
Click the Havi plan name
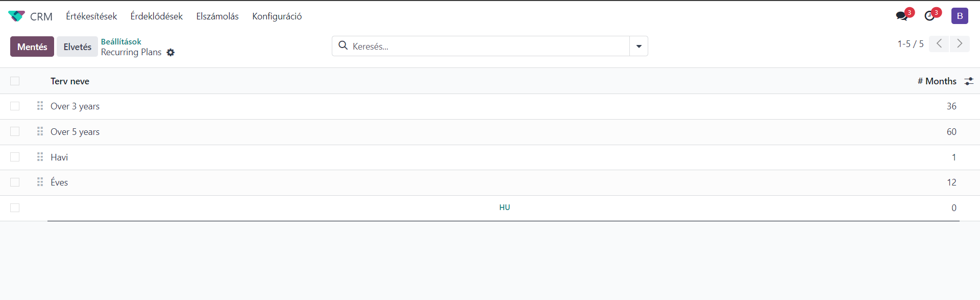click(59, 157)
